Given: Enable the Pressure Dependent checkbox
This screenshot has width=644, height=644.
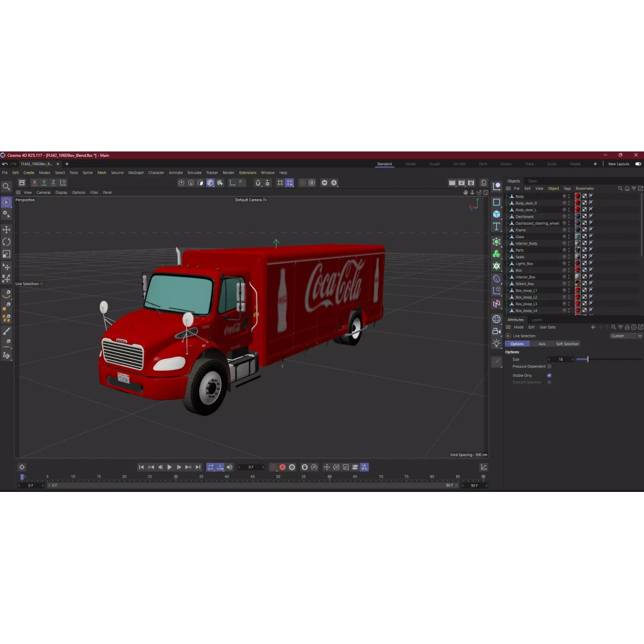Looking at the screenshot, I should (549, 366).
